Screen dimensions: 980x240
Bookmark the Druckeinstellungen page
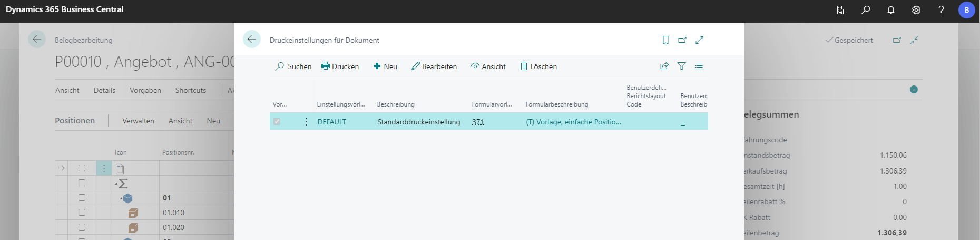[665, 40]
